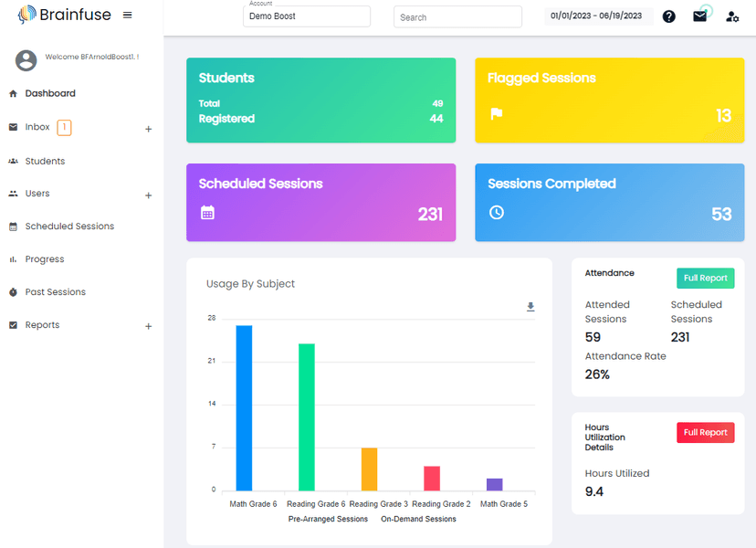The width and height of the screenshot is (756, 548).
Task: Expand the Inbox submenu plus sign
Action: (149, 129)
